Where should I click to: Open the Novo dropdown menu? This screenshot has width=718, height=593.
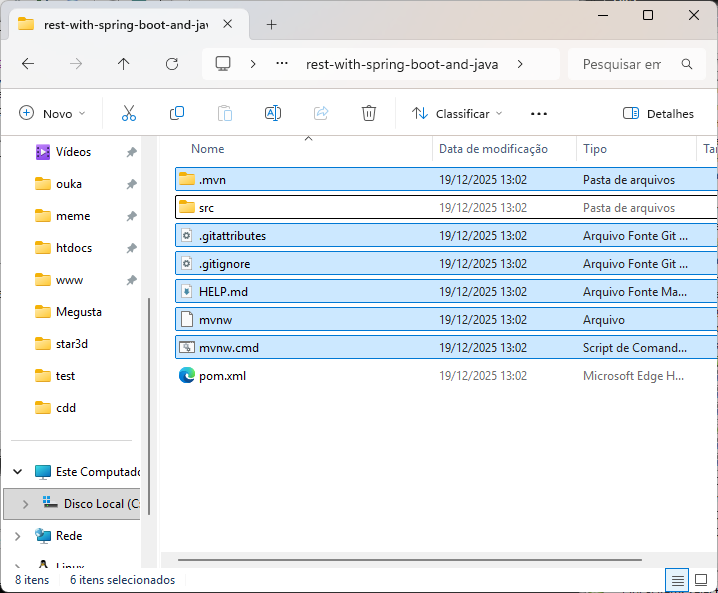[x=53, y=114]
